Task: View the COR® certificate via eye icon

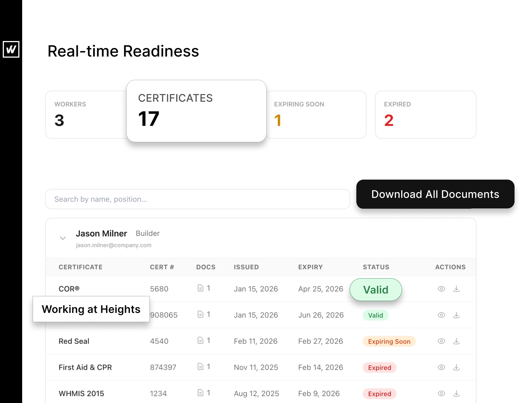Action: (x=441, y=289)
